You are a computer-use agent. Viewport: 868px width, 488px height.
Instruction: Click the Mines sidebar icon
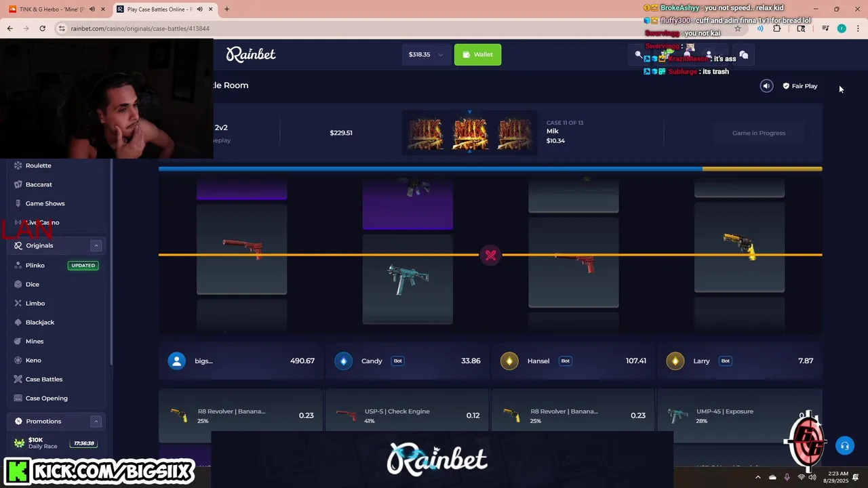click(18, 341)
